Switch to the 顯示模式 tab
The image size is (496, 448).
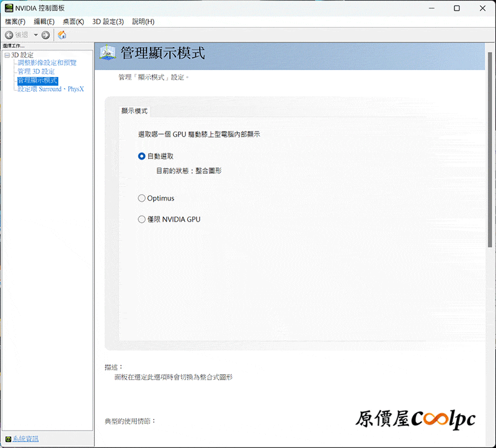135,111
